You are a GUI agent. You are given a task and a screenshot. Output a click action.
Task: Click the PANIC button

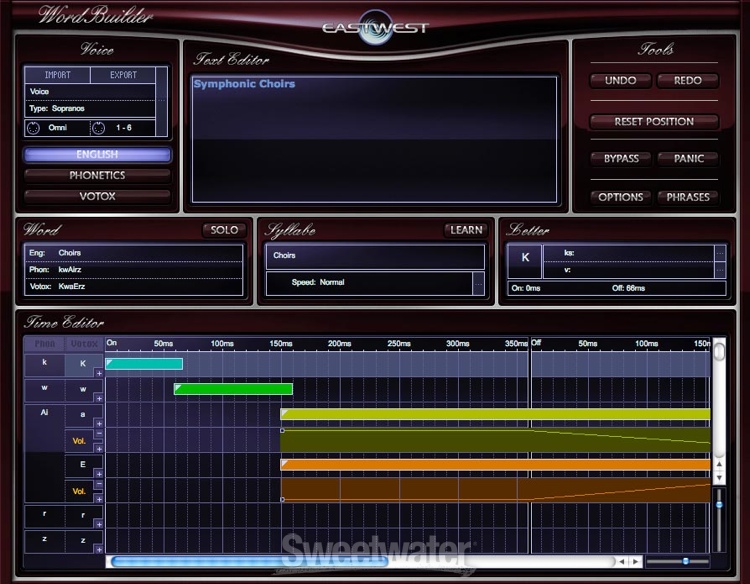click(688, 158)
